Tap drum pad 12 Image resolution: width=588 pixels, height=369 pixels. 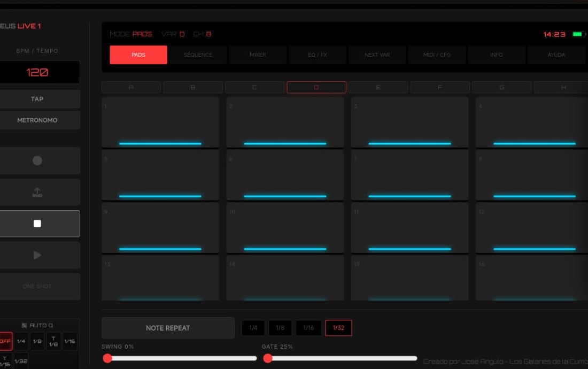coord(532,228)
